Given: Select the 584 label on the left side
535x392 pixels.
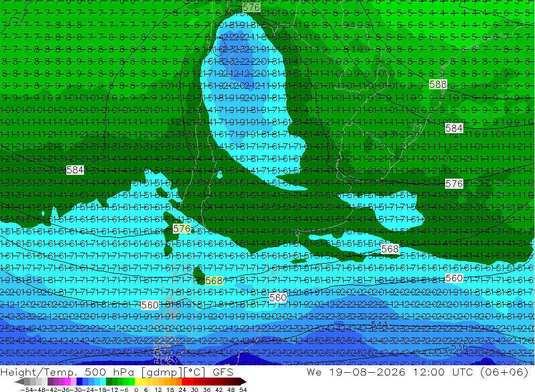Looking at the screenshot, I should 75,170.
